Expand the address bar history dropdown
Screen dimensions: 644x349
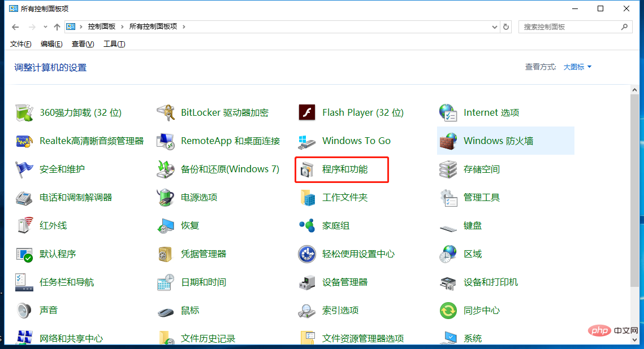coord(494,27)
